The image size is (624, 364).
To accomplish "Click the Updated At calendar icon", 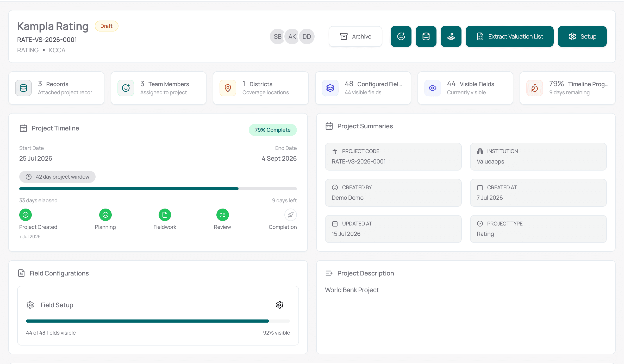I will point(335,224).
